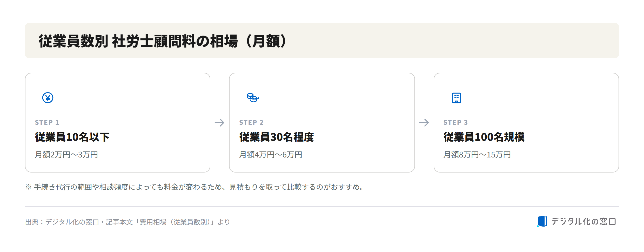
Task: Click the デジタル化の窓口 brand text
Action: [583, 222]
